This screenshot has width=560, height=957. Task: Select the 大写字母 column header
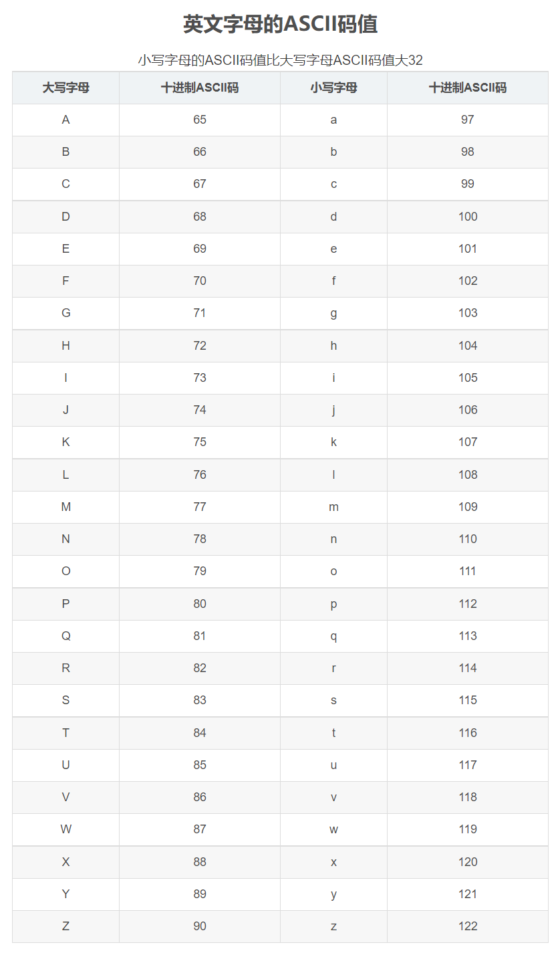65,88
